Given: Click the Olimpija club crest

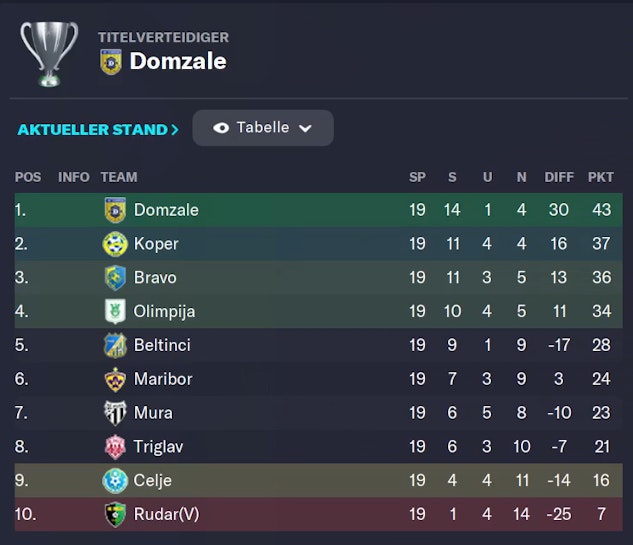Looking at the screenshot, I should 116,312.
